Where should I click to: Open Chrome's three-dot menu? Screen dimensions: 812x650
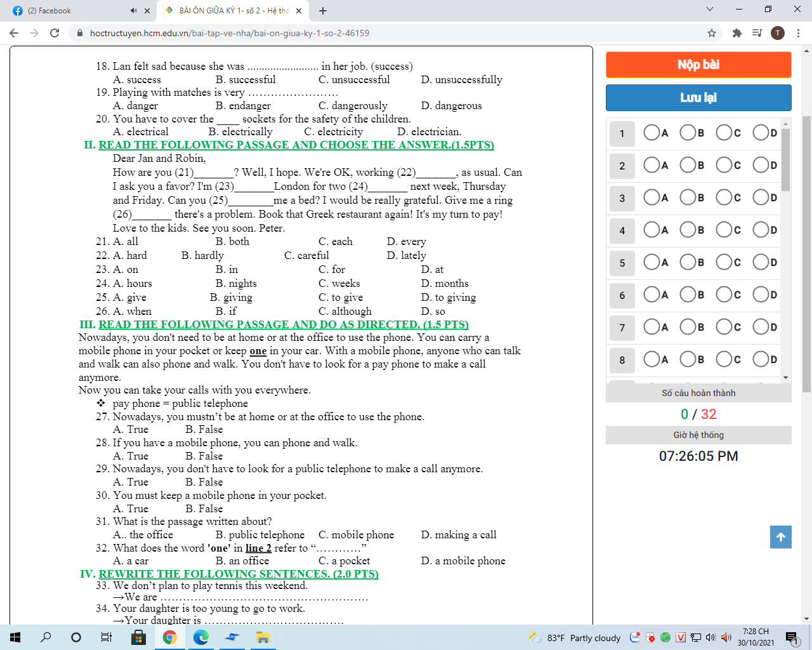(798, 33)
